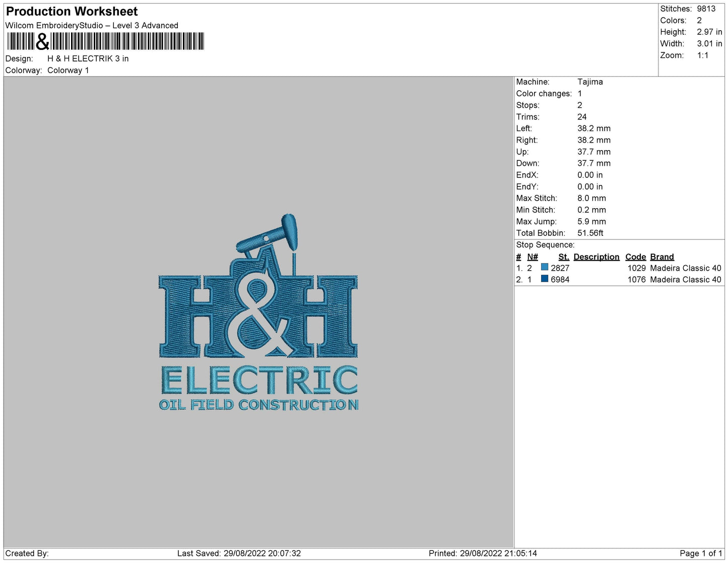Click the 'Colorway 1' value
Image resolution: width=728 pixels, height=563 pixels.
(68, 70)
